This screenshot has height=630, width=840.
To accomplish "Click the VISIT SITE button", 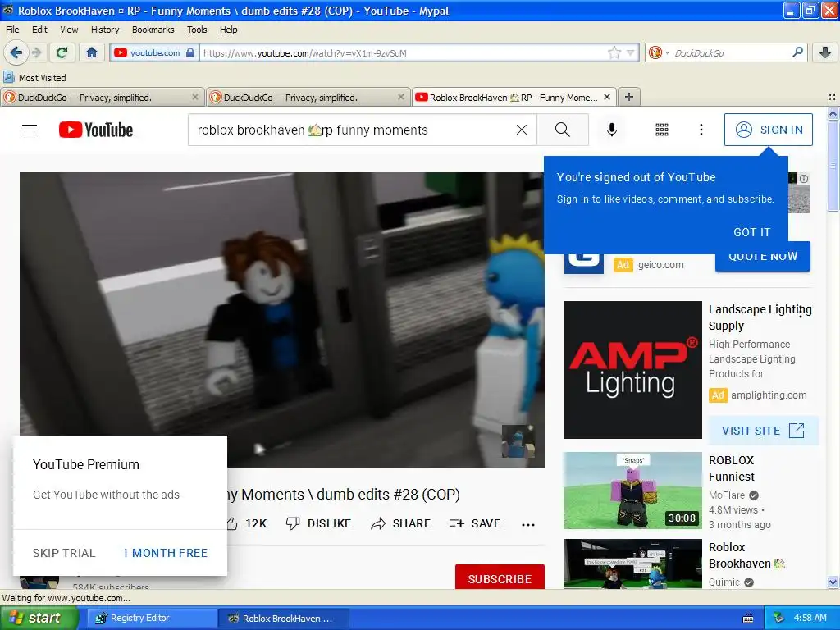I will 763,431.
